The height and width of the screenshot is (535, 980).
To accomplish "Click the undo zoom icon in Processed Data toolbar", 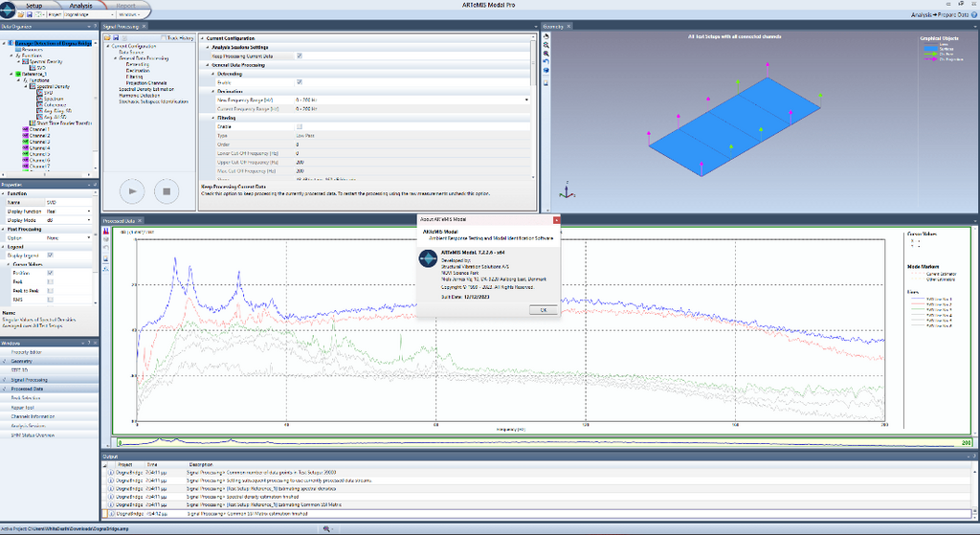I will pos(105,248).
